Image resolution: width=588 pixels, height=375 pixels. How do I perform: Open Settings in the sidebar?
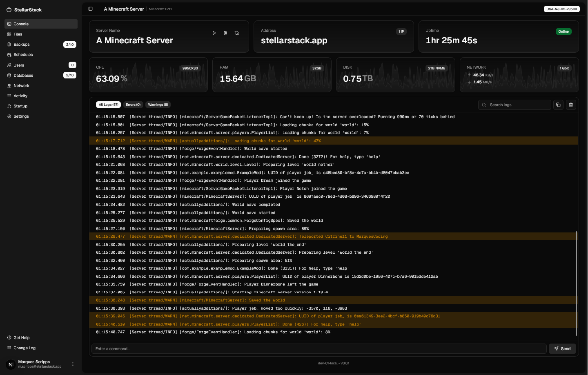click(x=41, y=116)
